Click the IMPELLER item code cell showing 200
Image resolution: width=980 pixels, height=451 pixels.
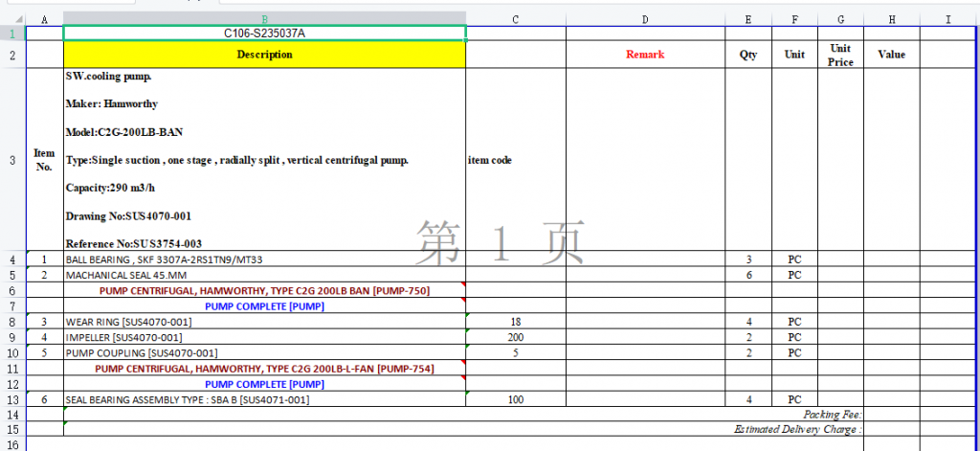(516, 337)
